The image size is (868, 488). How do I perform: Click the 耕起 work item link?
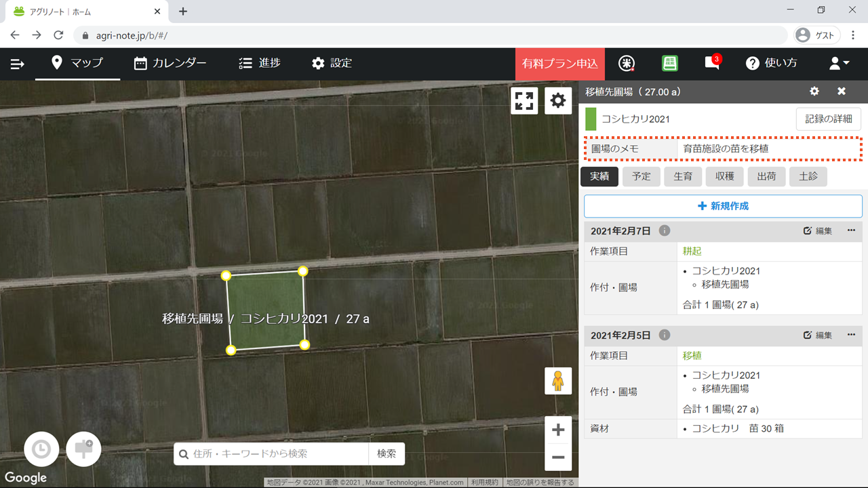(x=692, y=251)
